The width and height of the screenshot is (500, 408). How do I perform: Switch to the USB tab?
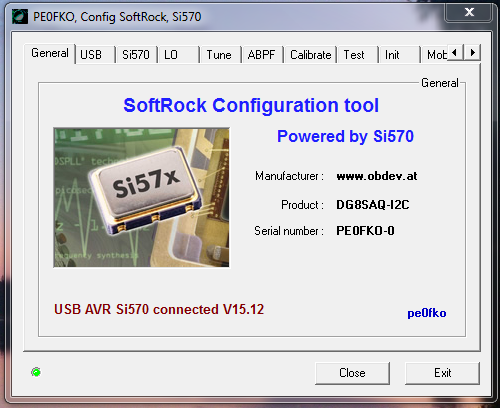[x=95, y=55]
